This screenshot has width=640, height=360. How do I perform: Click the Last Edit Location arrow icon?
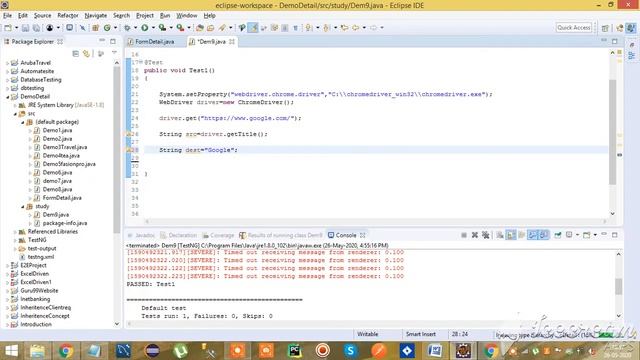344,28
